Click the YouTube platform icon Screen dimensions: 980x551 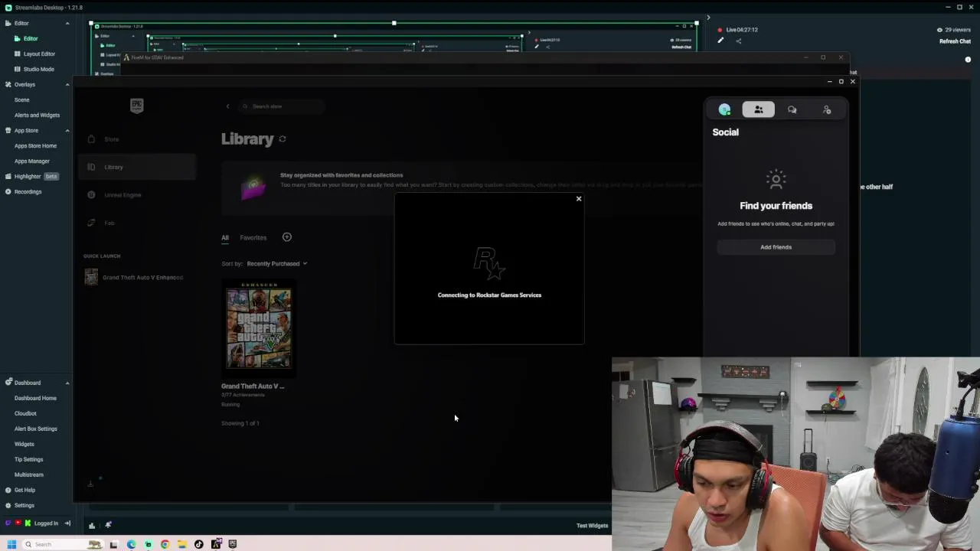(x=18, y=523)
